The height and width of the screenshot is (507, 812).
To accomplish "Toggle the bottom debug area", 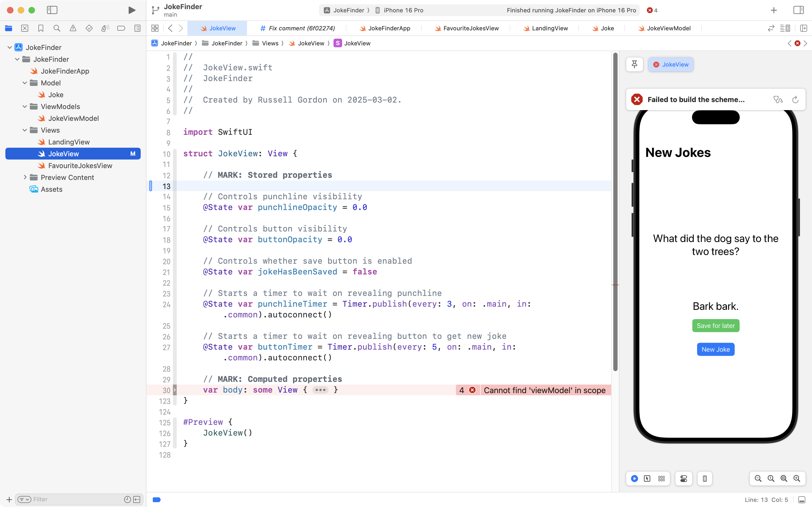I will coord(802,500).
